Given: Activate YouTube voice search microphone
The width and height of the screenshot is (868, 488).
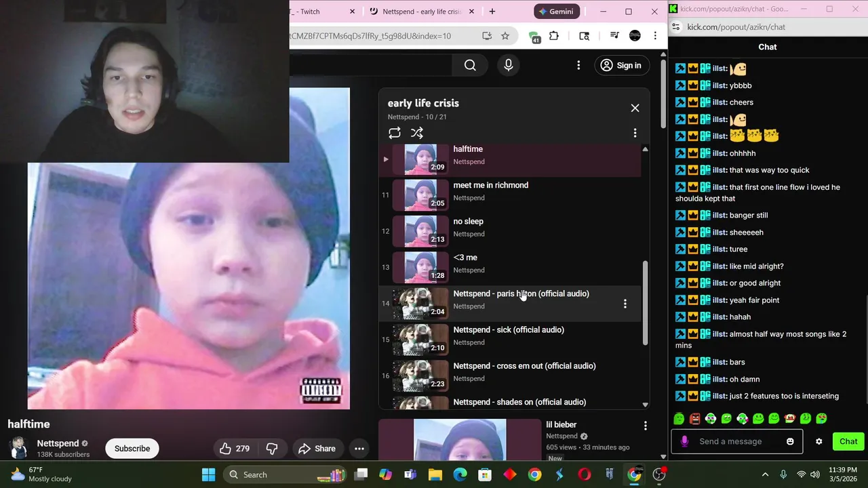Looking at the screenshot, I should [509, 65].
